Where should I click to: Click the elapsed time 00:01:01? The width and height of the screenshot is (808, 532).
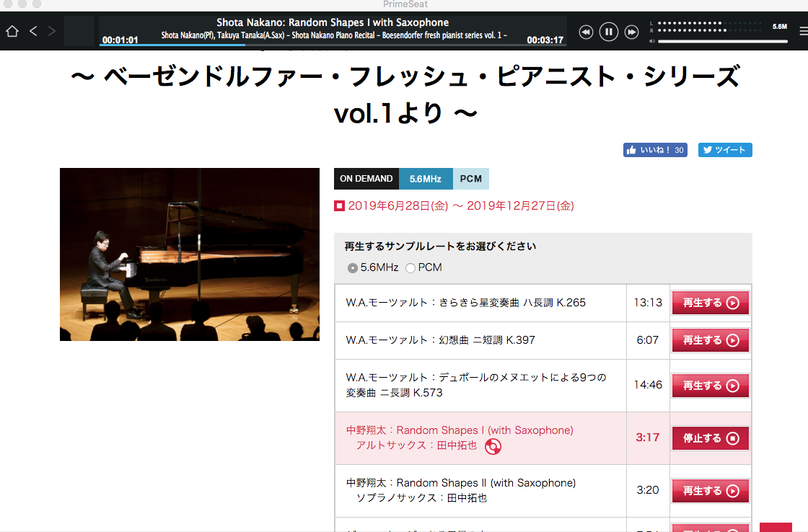click(120, 40)
